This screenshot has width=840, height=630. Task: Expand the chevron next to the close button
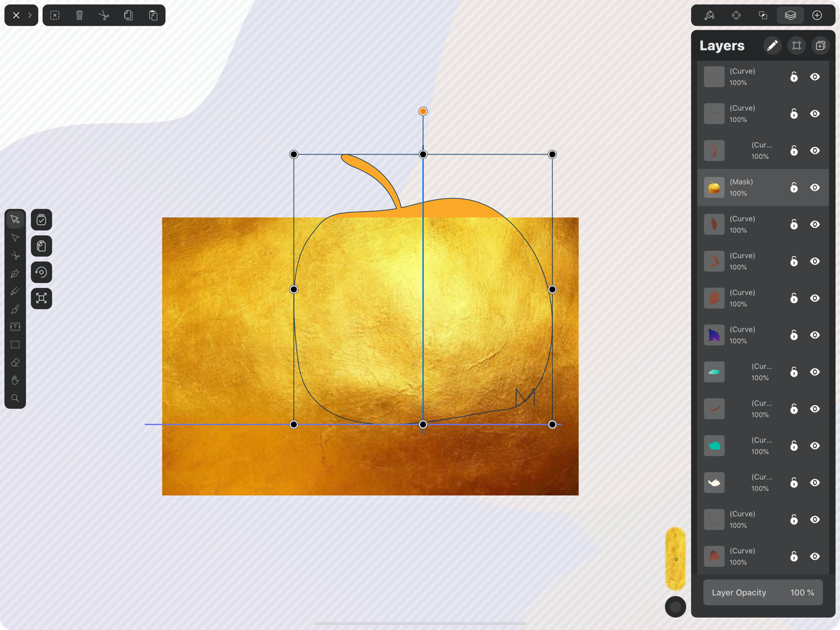(x=30, y=15)
